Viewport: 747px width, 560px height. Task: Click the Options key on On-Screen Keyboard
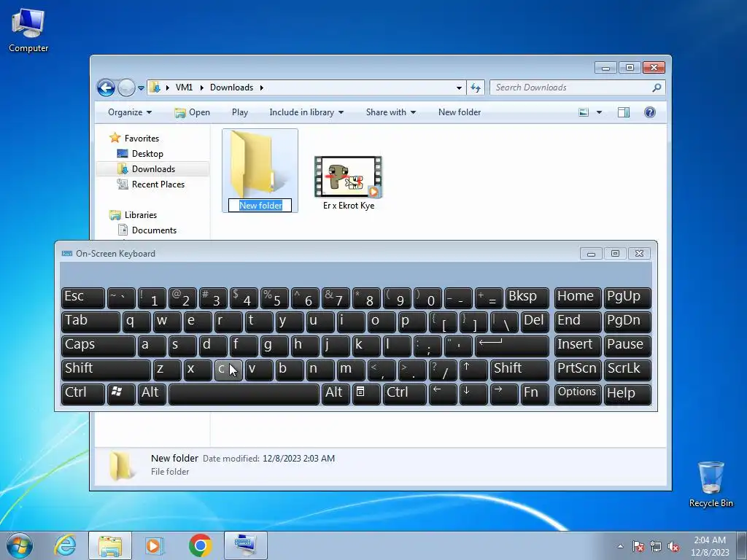pos(578,394)
